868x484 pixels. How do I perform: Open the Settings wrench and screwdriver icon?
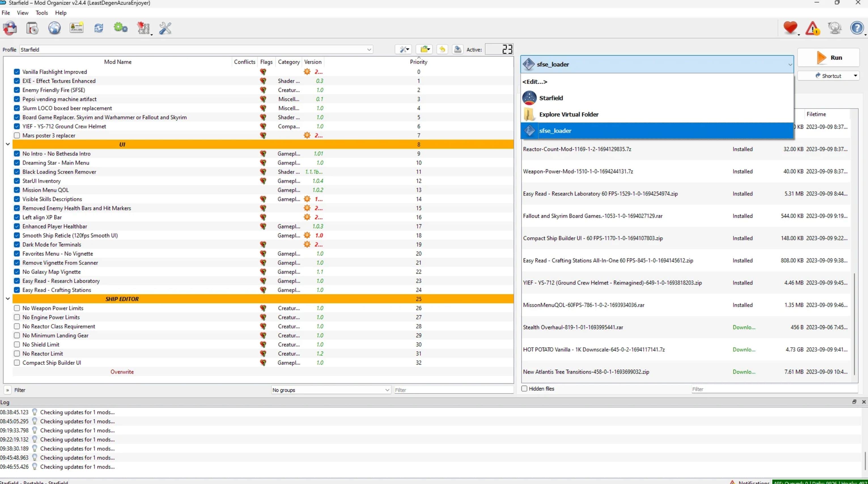(165, 28)
